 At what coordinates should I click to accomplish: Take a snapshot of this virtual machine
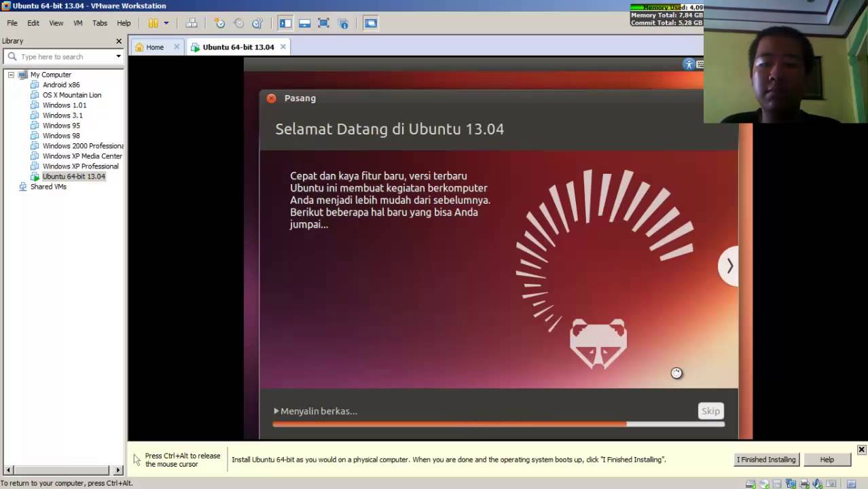coord(219,23)
